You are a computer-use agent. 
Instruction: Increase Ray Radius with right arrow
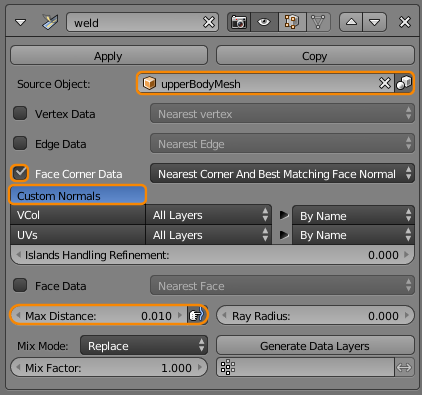click(407, 315)
